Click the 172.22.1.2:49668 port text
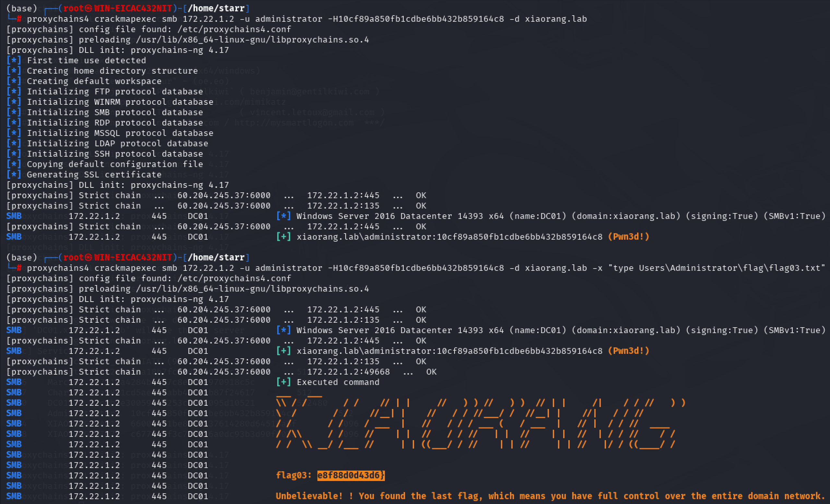The height and width of the screenshot is (504, 830). pyautogui.click(x=348, y=372)
